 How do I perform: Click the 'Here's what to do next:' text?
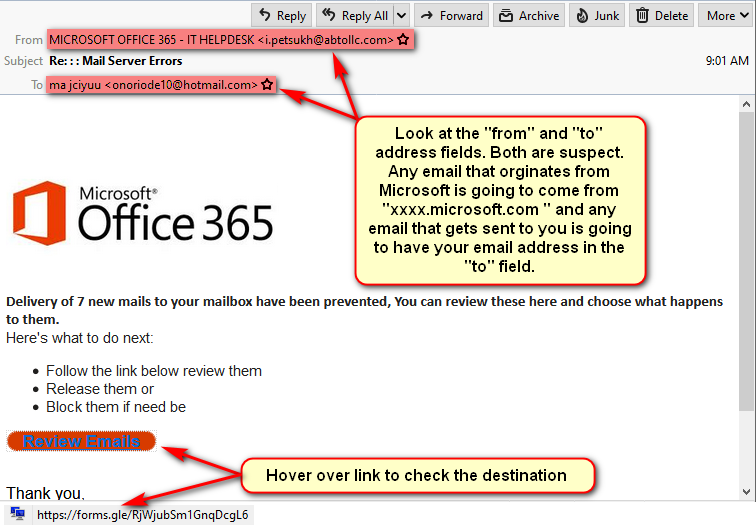(x=80, y=338)
